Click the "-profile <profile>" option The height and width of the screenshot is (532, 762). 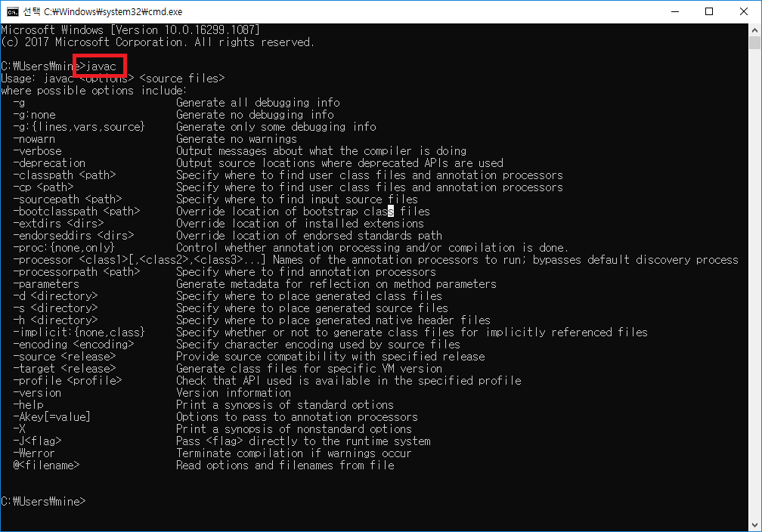point(67,380)
